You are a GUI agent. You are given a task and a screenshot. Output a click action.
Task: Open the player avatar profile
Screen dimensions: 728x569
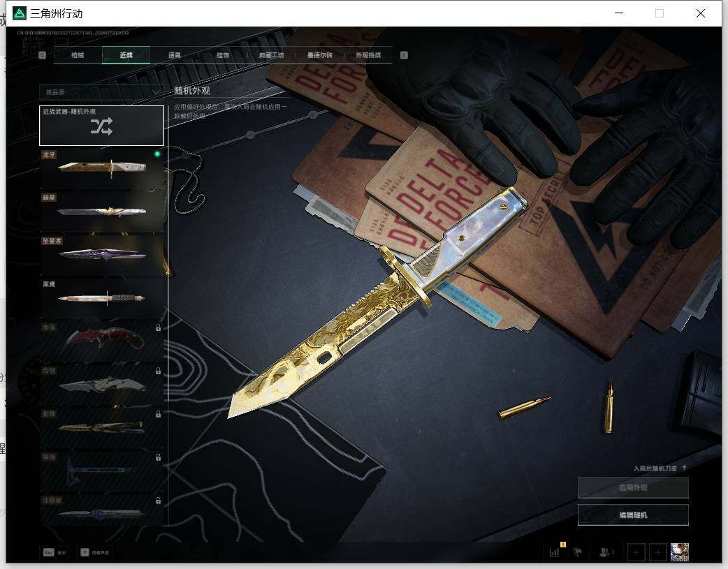[x=679, y=552]
